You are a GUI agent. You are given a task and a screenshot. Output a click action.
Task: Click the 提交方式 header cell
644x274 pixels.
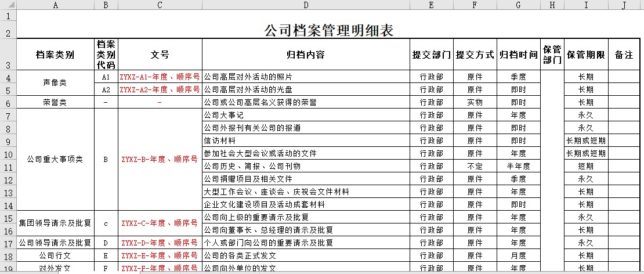475,55
